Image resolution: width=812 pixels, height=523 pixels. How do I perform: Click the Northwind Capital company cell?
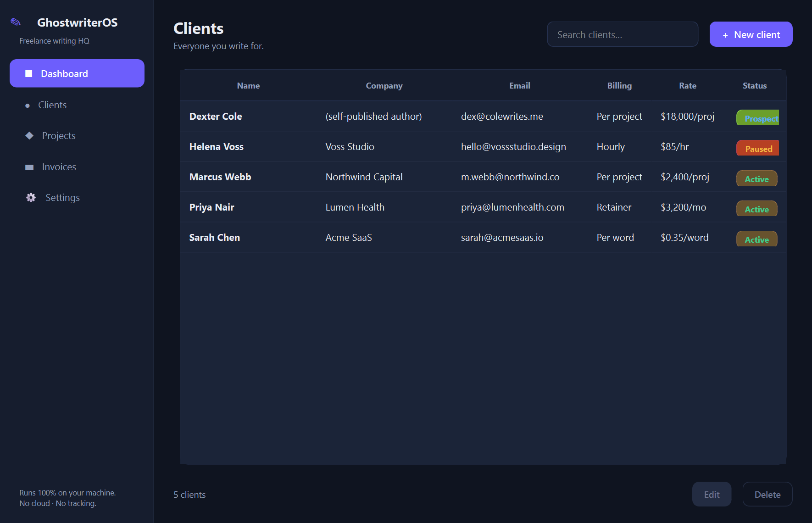point(364,177)
